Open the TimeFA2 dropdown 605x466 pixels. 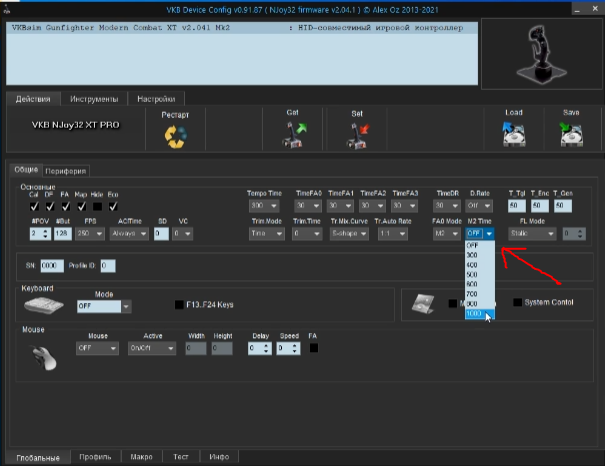point(372,206)
